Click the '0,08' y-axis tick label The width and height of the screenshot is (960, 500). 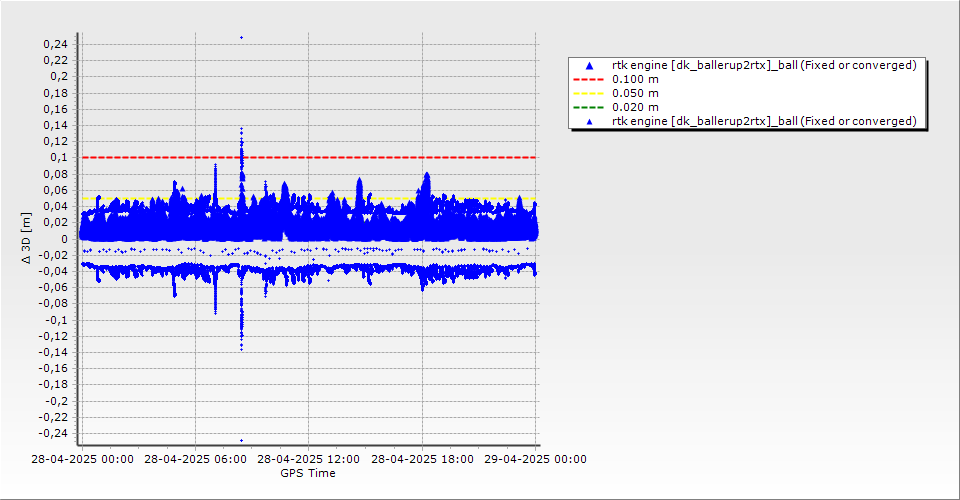pos(55,174)
